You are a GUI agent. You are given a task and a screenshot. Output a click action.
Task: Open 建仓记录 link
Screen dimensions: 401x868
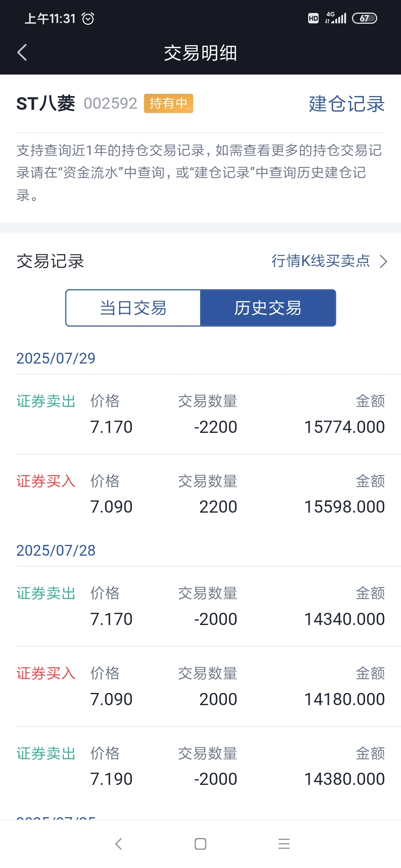(346, 103)
